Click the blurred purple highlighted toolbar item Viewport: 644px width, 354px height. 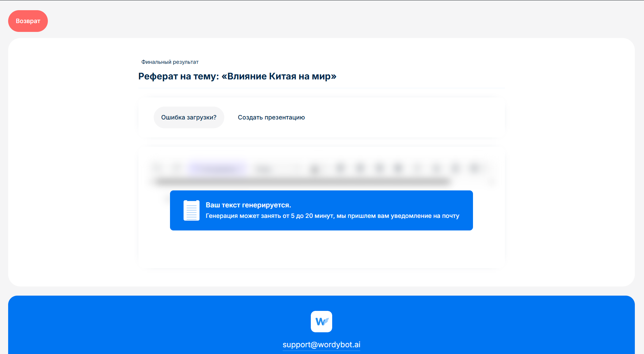(217, 168)
